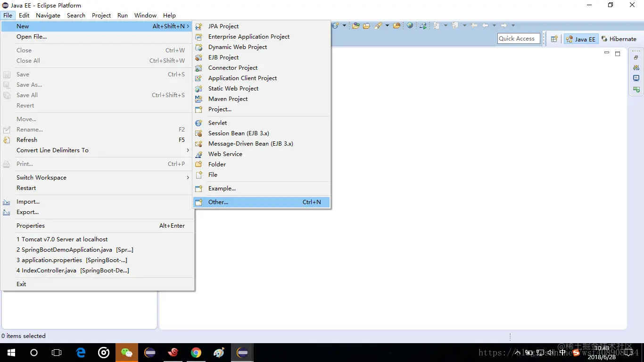644x362 pixels.
Task: Open the Window menu
Action: tap(145, 15)
